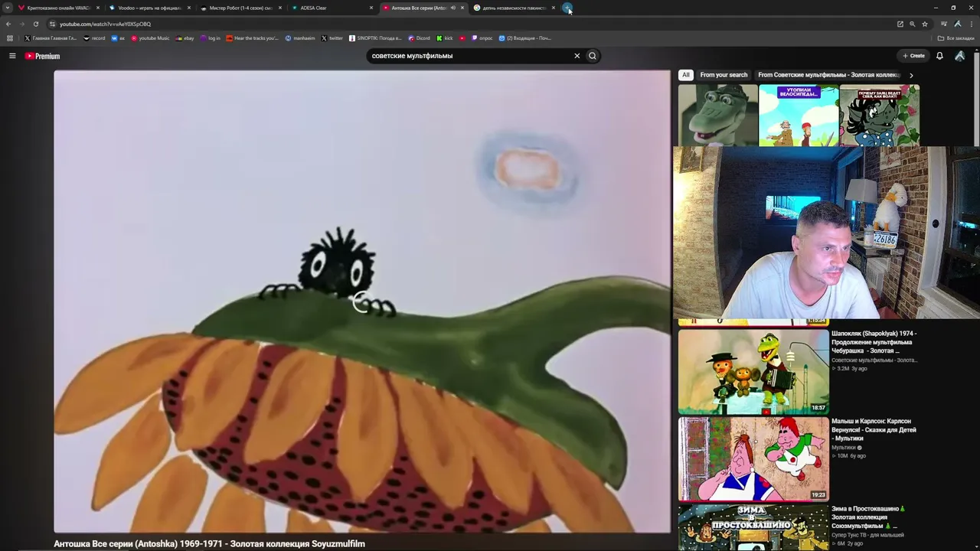Open the YouTube guide hamburger menu
The image size is (980, 551).
(12, 56)
